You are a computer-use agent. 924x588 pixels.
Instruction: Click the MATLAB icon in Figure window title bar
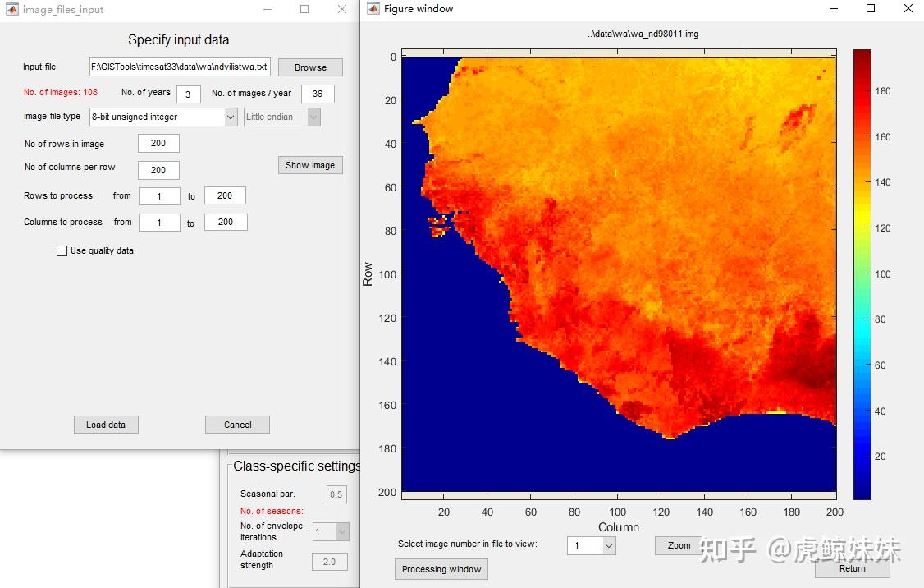373,9
